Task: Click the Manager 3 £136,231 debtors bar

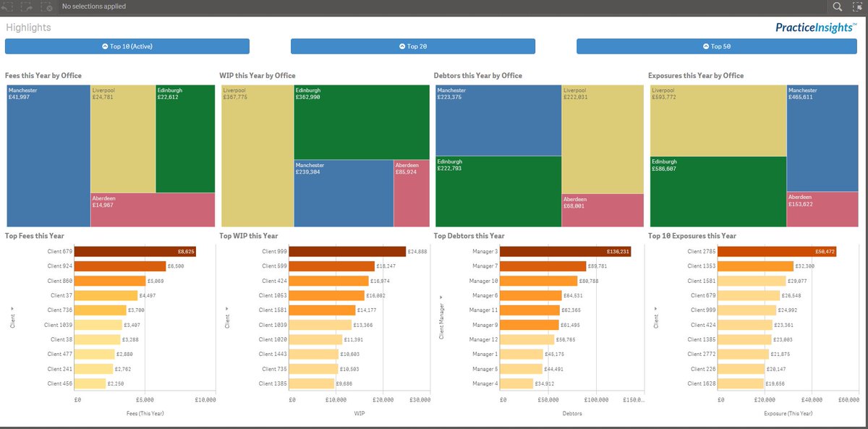Action: click(x=565, y=252)
